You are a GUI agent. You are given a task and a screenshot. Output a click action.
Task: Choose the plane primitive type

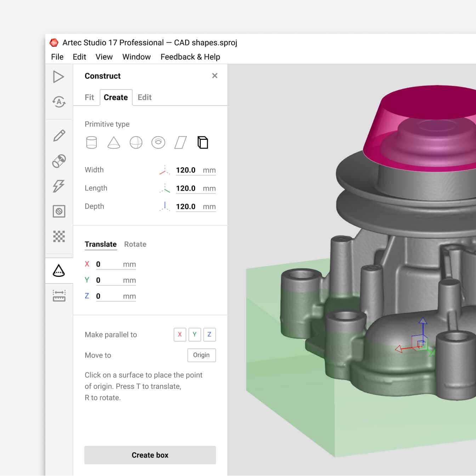click(x=180, y=143)
